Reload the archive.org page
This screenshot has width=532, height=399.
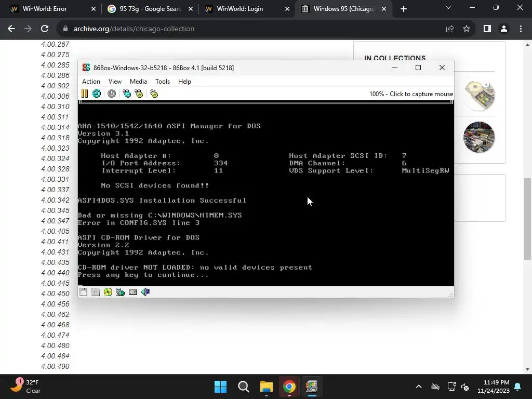coord(45,29)
